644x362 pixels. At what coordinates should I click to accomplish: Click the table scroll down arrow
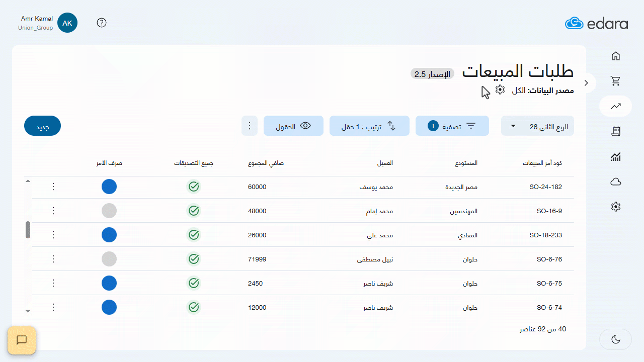click(28, 311)
